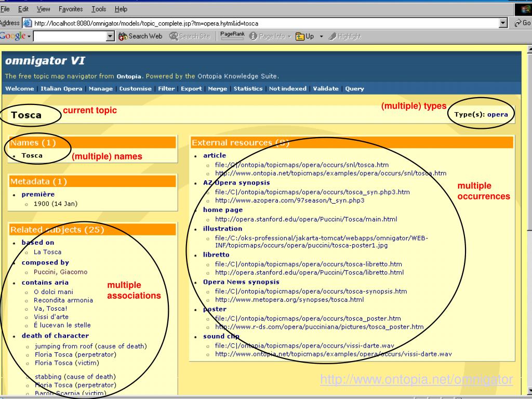Click the contains aria association link
Viewport: 532px width, 399px height.
(x=45, y=283)
